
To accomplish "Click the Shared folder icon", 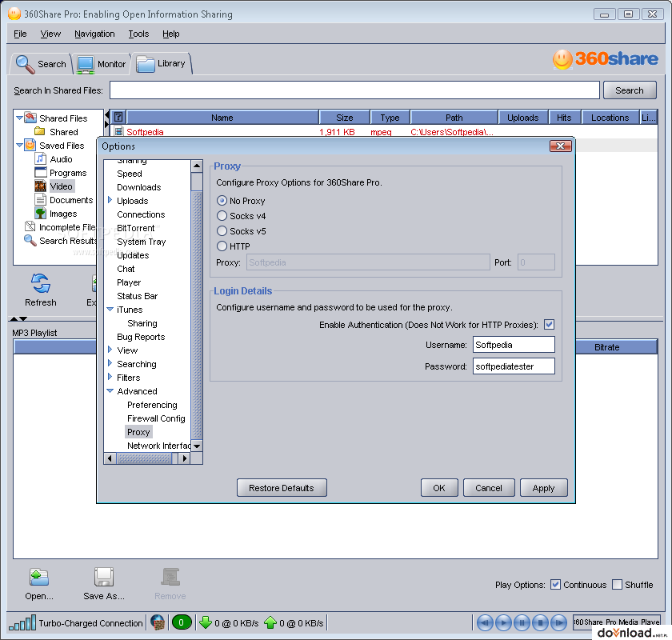I will click(40, 131).
